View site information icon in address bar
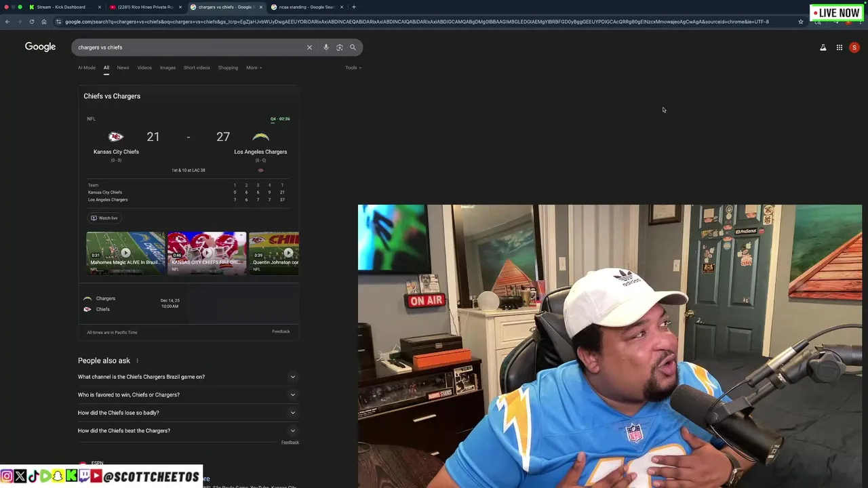The width and height of the screenshot is (868, 488). 58,22
